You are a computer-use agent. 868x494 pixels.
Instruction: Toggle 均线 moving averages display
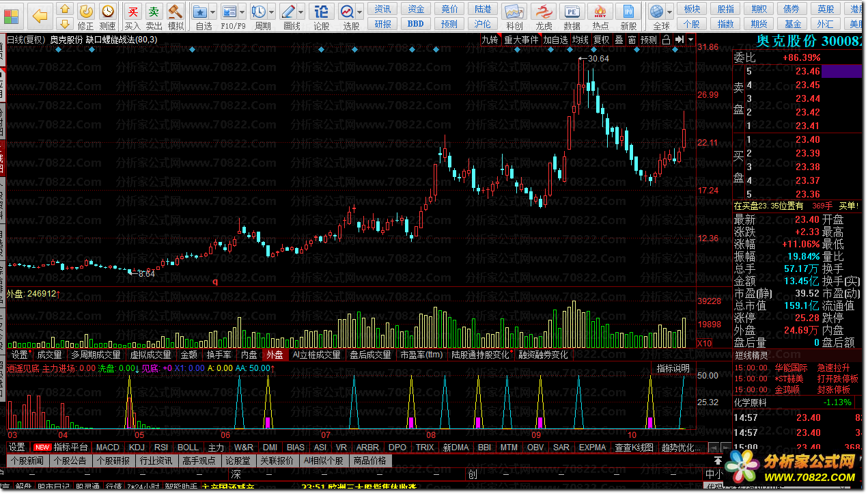(580, 40)
